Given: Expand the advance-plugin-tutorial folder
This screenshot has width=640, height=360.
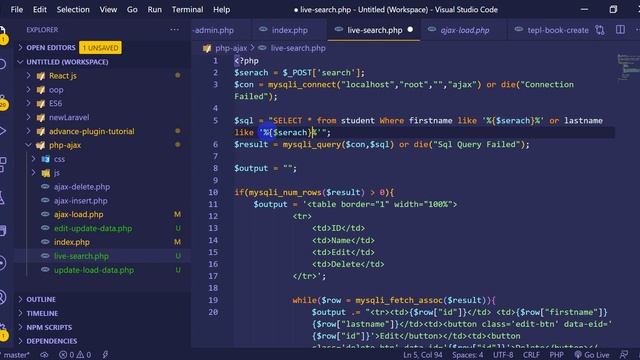Looking at the screenshot, I should 91,131.
